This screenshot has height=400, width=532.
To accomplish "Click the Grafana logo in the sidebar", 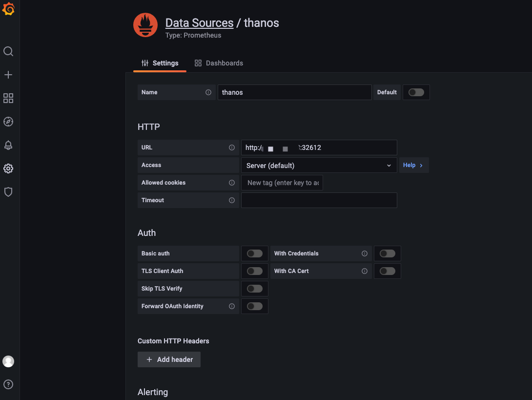I will pos(8,9).
